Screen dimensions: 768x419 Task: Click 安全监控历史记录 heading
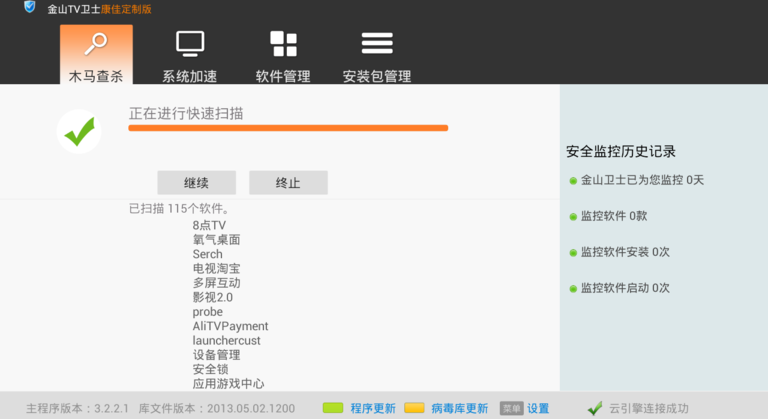click(x=621, y=151)
